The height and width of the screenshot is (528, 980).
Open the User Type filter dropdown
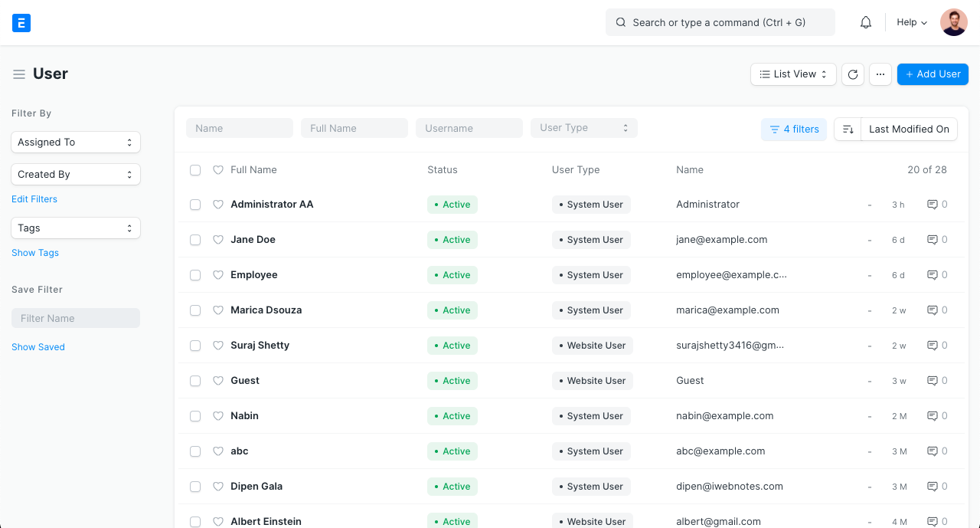point(583,127)
